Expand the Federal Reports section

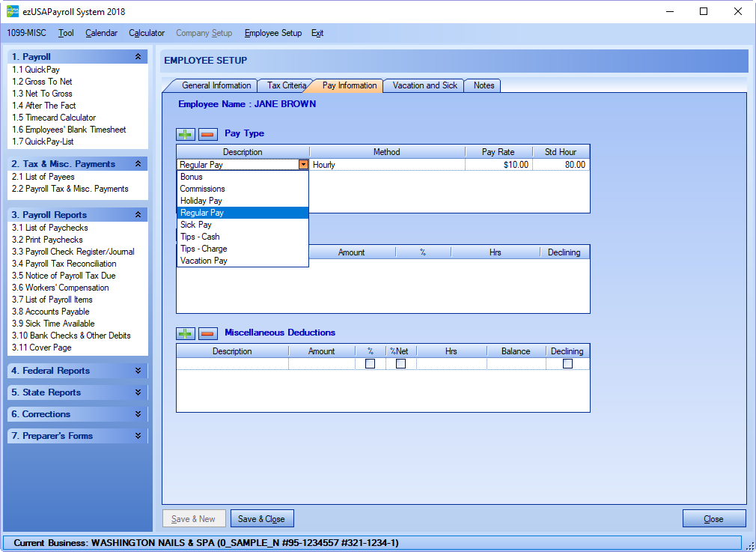pos(137,371)
